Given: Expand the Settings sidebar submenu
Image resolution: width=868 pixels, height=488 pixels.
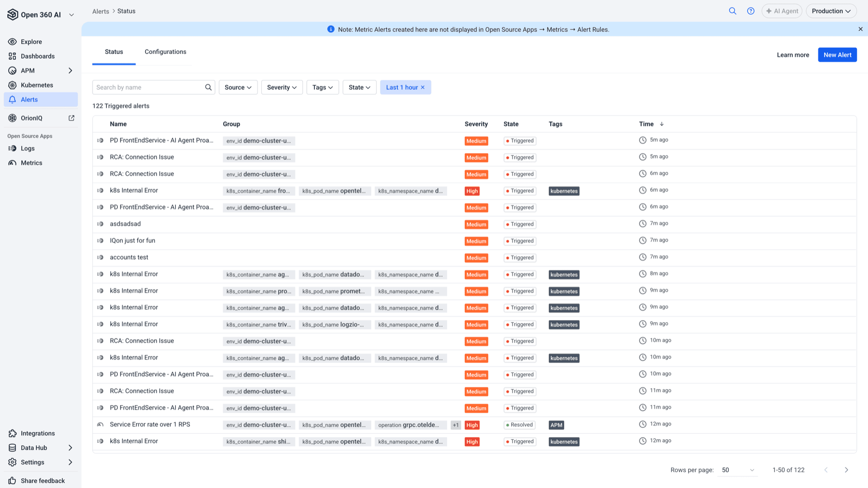Looking at the screenshot, I should tap(70, 462).
